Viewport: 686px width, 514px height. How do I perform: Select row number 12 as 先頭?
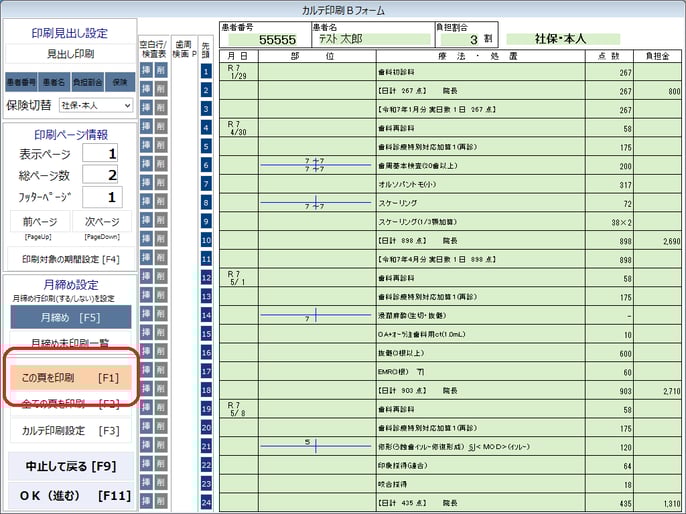click(x=206, y=277)
